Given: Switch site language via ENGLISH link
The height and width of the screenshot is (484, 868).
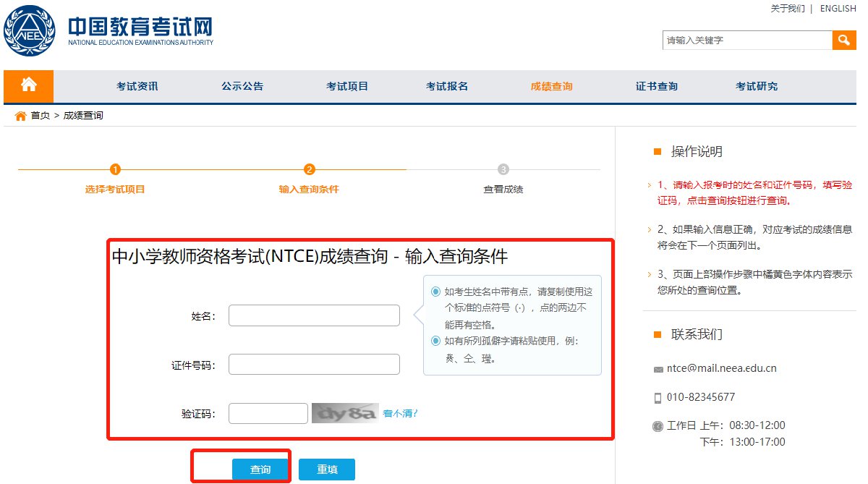Looking at the screenshot, I should coord(838,9).
